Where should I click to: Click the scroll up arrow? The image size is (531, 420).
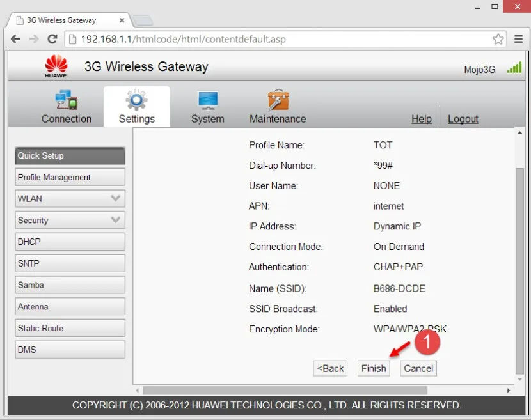pyautogui.click(x=519, y=133)
